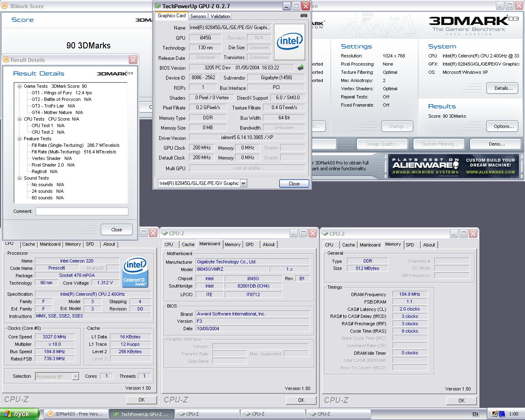Collapse the CPU Tests tree node
The height and width of the screenshot is (420, 525).
[x=19, y=119]
